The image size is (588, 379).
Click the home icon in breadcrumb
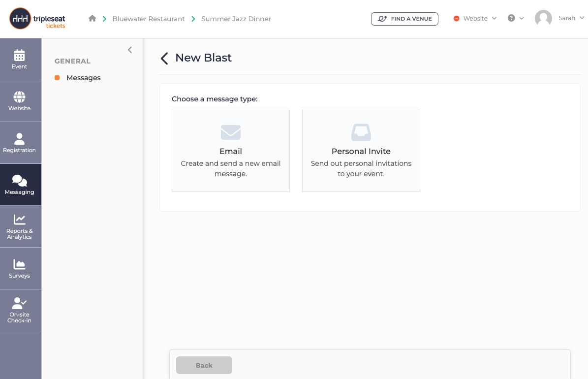[92, 18]
